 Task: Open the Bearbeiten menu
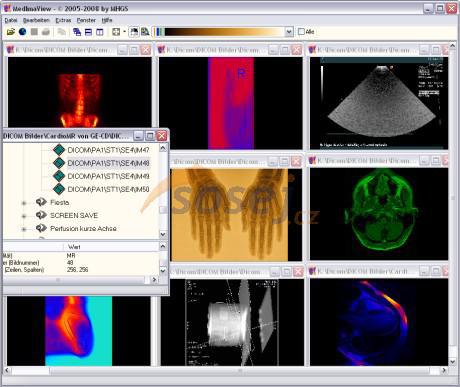[x=36, y=20]
